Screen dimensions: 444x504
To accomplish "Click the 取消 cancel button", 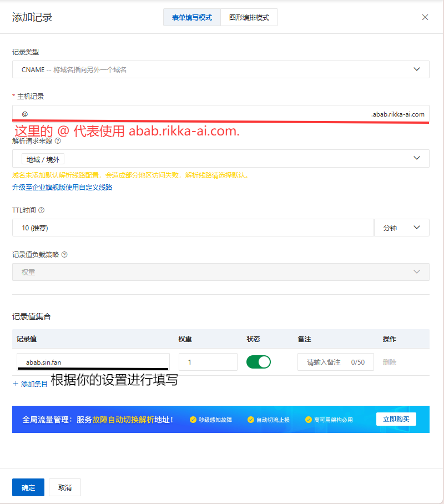I will 65,487.
